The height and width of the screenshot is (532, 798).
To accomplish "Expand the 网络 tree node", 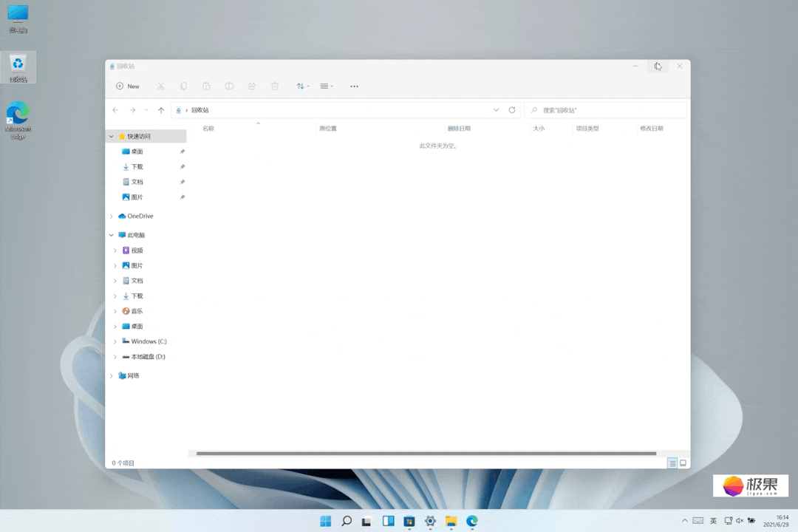I will pyautogui.click(x=112, y=375).
